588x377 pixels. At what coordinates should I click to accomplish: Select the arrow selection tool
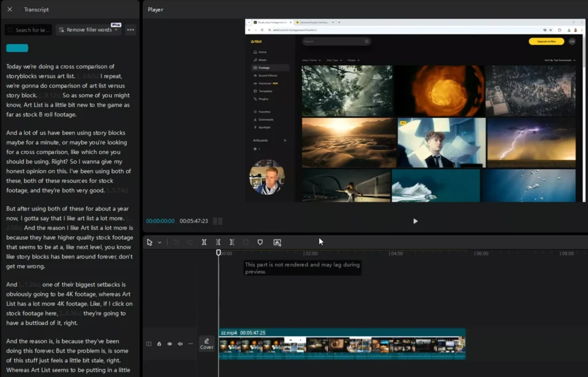[x=150, y=242]
